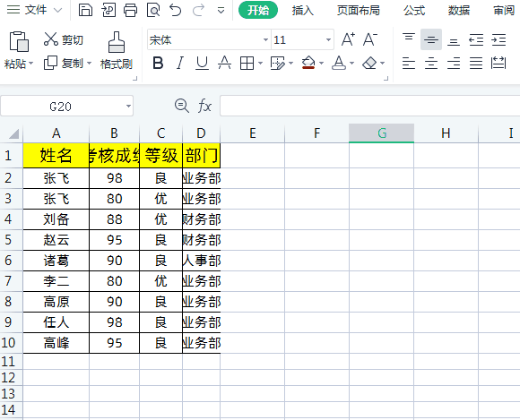Screen dimensions: 520x420
Task: Switch to the 公式 tab
Action: (414, 10)
